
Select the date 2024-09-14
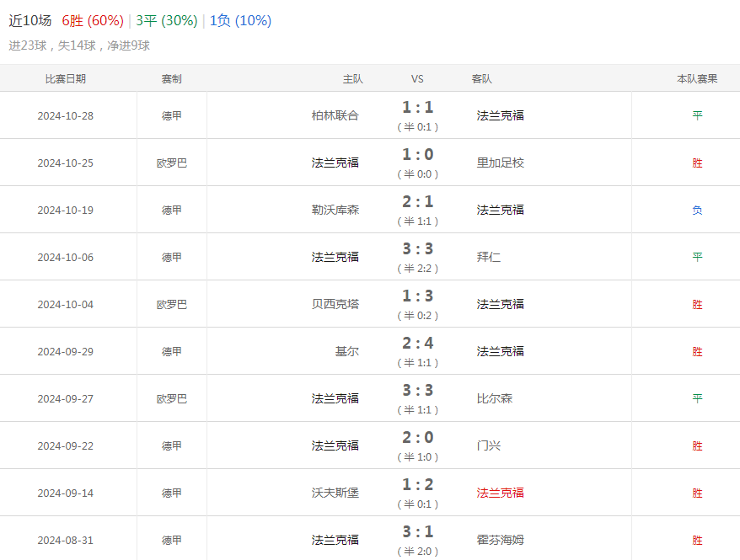point(66,493)
